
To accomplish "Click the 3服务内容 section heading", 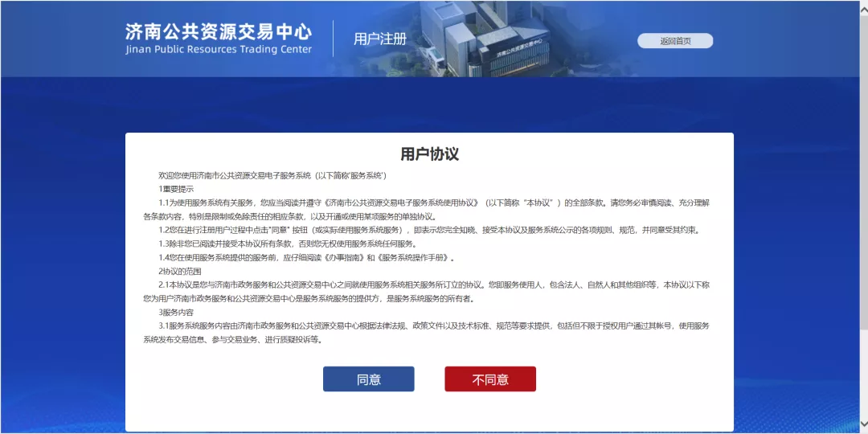I will 176,312.
